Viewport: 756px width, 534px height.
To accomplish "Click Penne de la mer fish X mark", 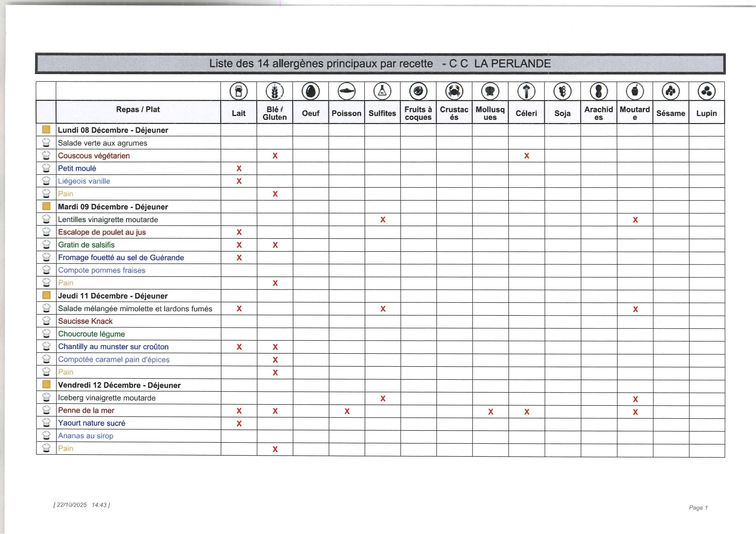I will (347, 411).
